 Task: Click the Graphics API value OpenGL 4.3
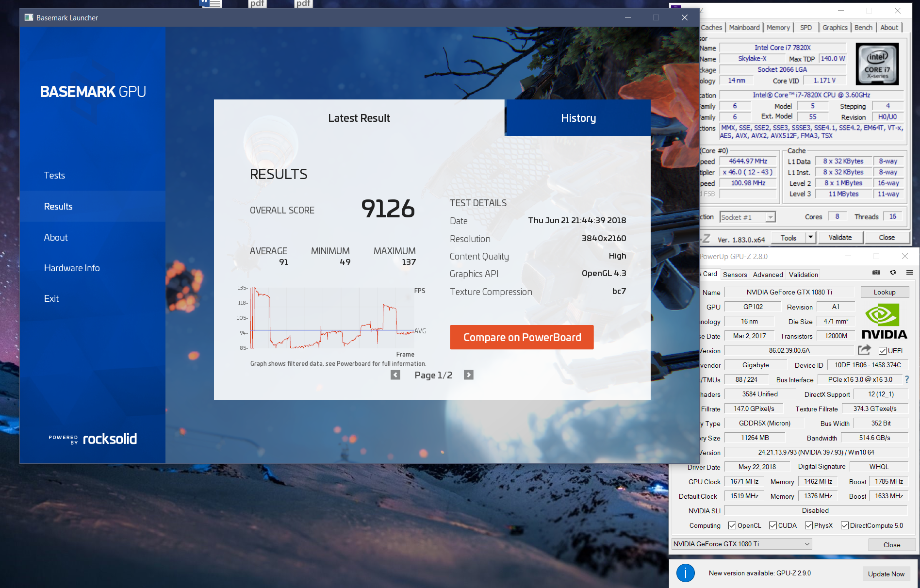coord(604,273)
